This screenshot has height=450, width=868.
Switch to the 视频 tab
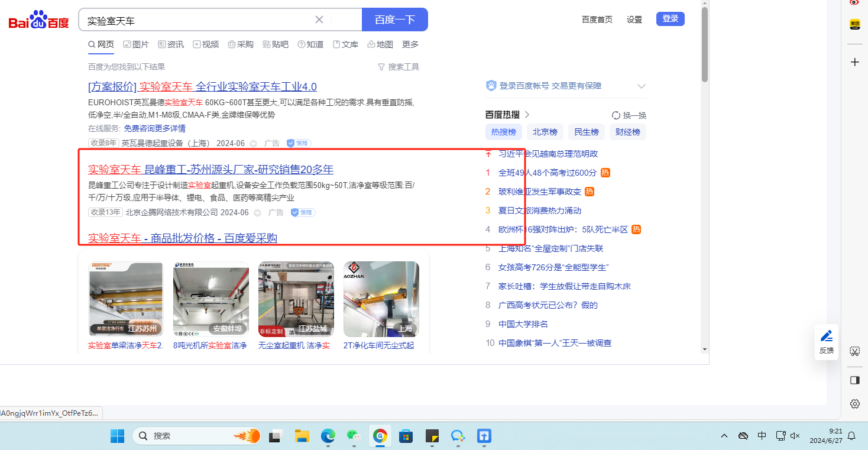206,44
